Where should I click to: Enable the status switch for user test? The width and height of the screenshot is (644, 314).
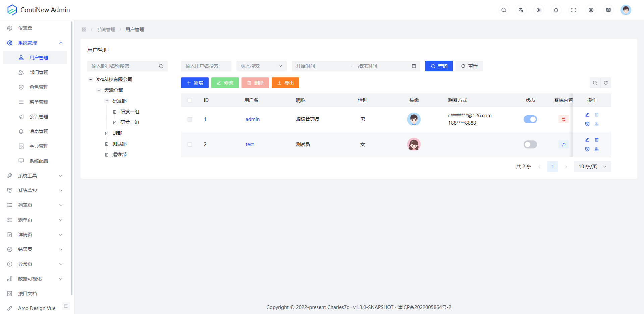[x=530, y=144]
